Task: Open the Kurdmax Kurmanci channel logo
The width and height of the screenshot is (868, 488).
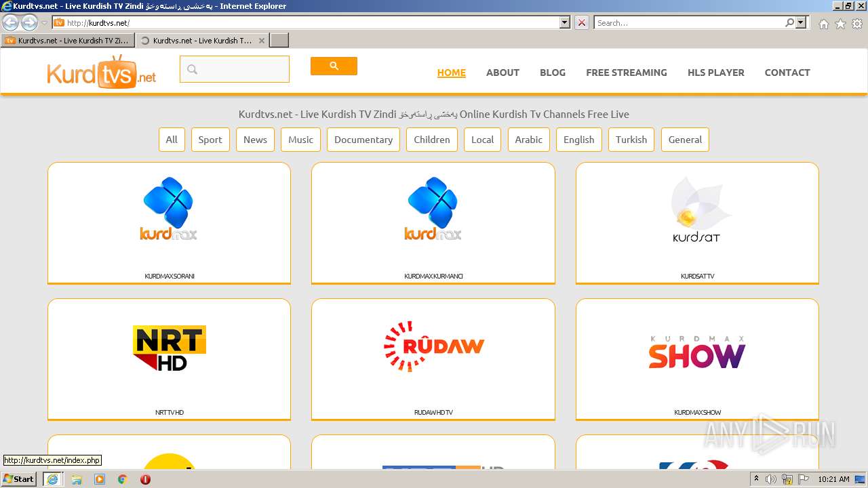Action: (433, 209)
